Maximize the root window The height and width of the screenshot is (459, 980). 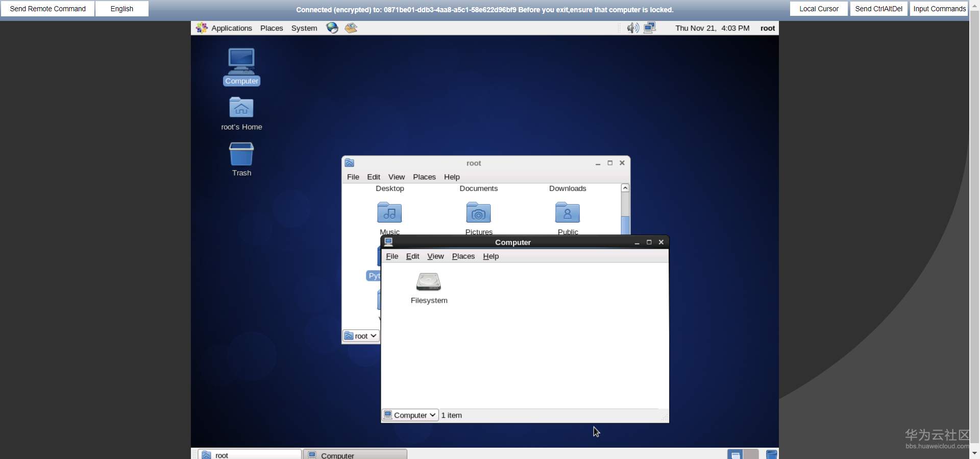click(610, 163)
